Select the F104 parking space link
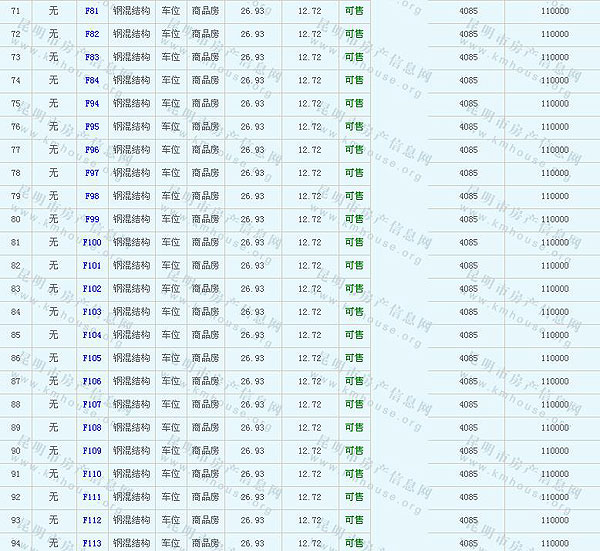The height and width of the screenshot is (551, 600). pyautogui.click(x=91, y=335)
